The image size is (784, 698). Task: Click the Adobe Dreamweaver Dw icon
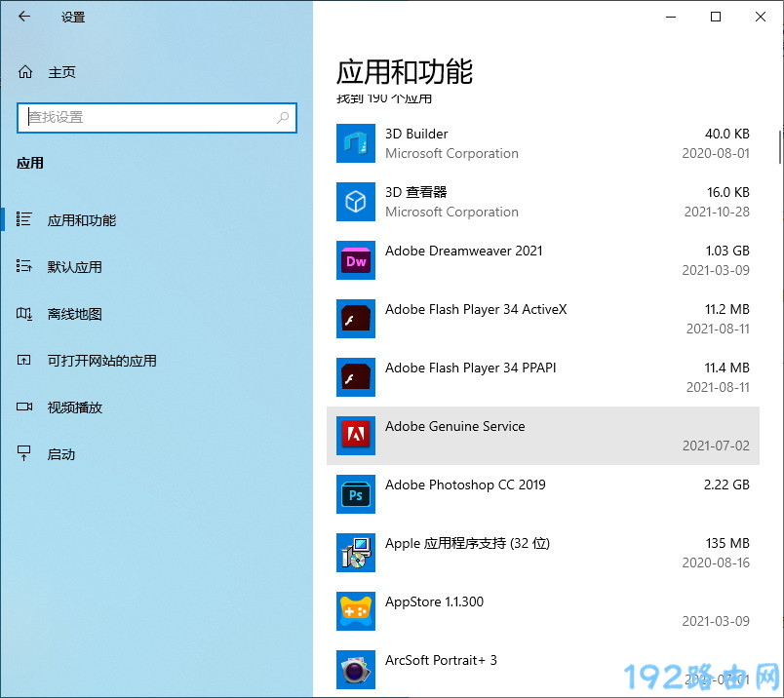[355, 260]
